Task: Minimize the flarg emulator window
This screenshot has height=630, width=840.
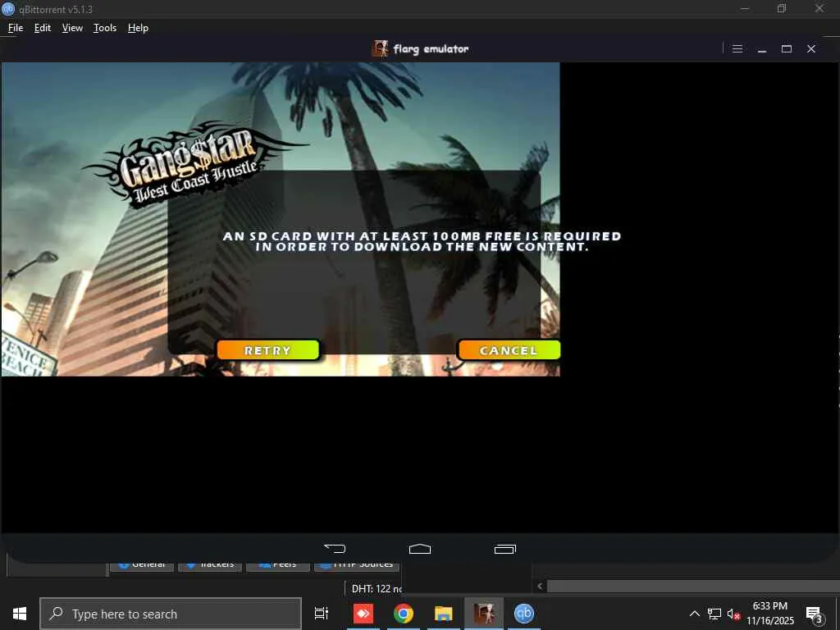Action: [x=762, y=48]
